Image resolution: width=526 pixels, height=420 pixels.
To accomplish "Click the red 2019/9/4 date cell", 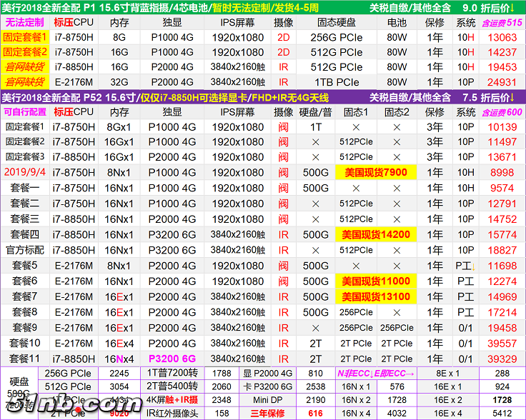I will (x=25, y=172).
